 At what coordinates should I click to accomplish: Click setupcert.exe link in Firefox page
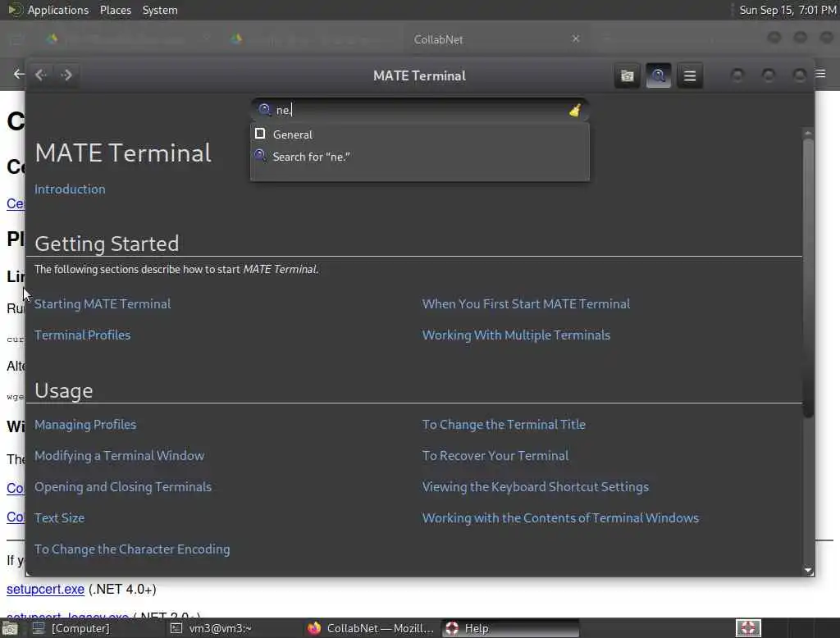(x=46, y=590)
